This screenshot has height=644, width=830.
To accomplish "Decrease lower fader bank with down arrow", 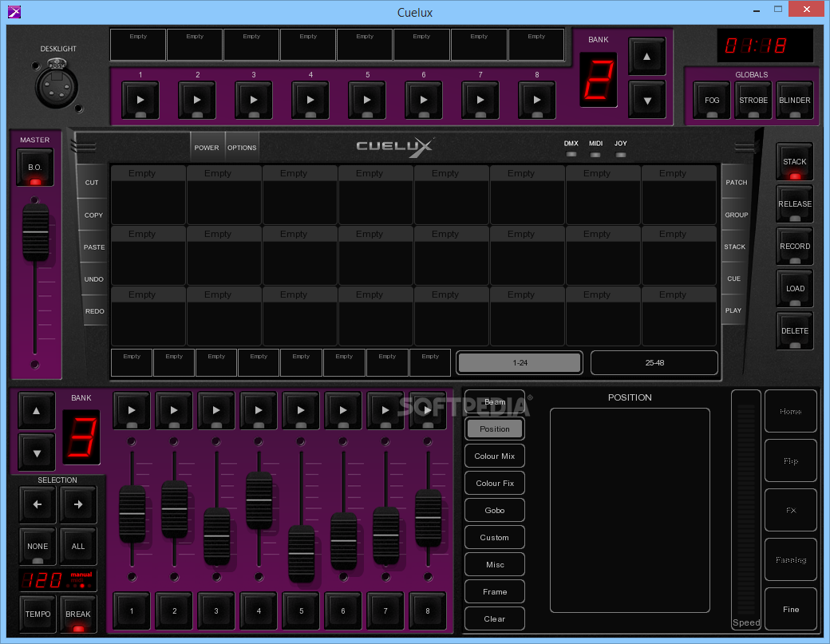I will (x=37, y=453).
